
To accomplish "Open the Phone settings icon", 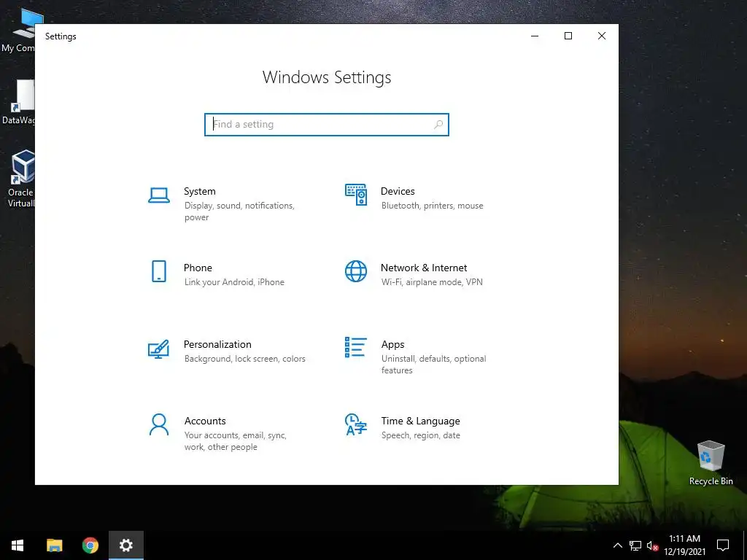I will point(158,271).
